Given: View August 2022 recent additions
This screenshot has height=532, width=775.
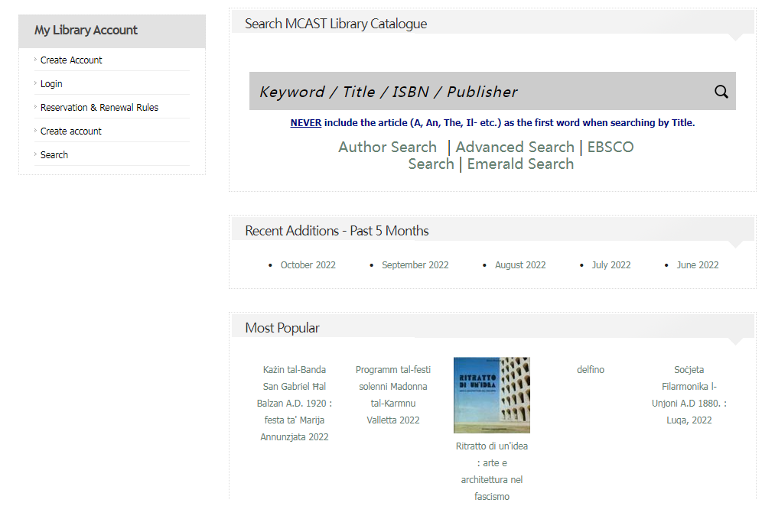Looking at the screenshot, I should tap(520, 264).
